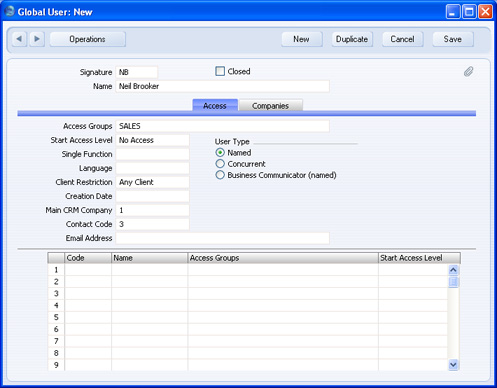Click the table scroll down arrow

pyautogui.click(x=453, y=365)
